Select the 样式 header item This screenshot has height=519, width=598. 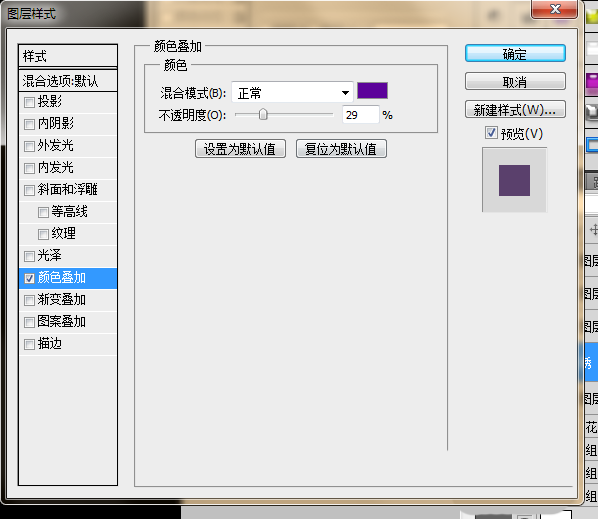(x=68, y=56)
